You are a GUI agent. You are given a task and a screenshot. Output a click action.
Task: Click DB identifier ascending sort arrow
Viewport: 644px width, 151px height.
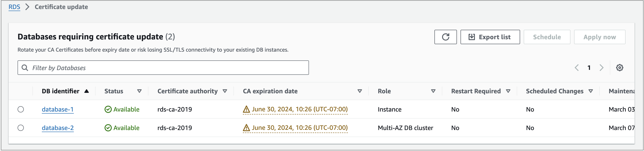tap(87, 91)
